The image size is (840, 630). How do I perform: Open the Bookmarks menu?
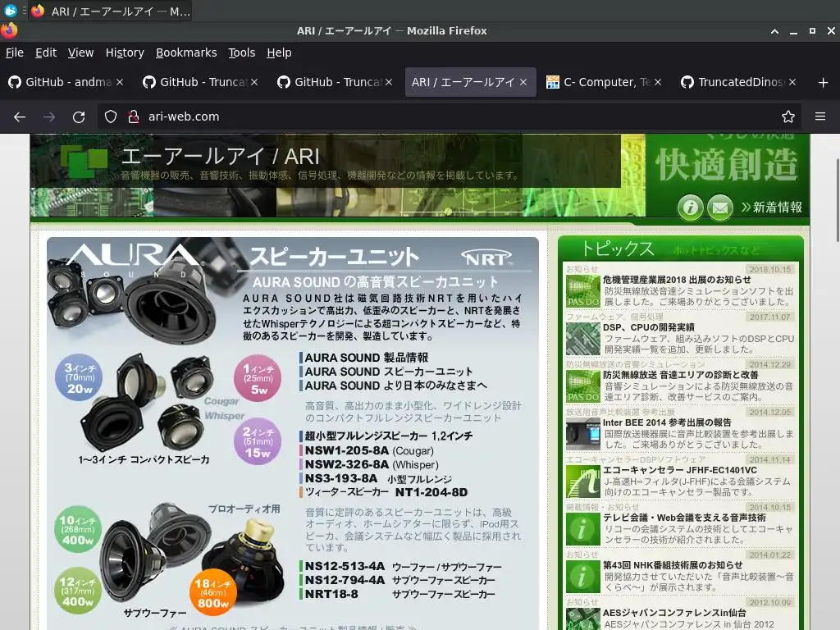[x=186, y=52]
